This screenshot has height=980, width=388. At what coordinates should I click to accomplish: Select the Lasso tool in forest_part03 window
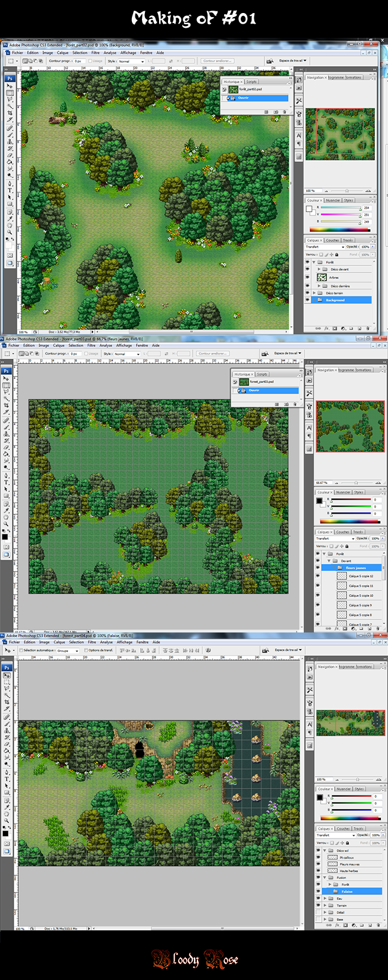point(7,392)
